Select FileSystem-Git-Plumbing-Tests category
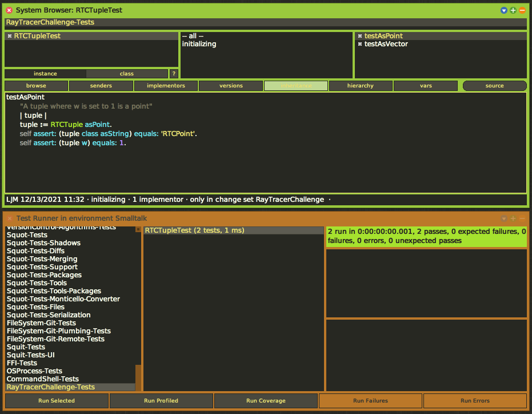Image resolution: width=532 pixels, height=414 pixels. 70,331
